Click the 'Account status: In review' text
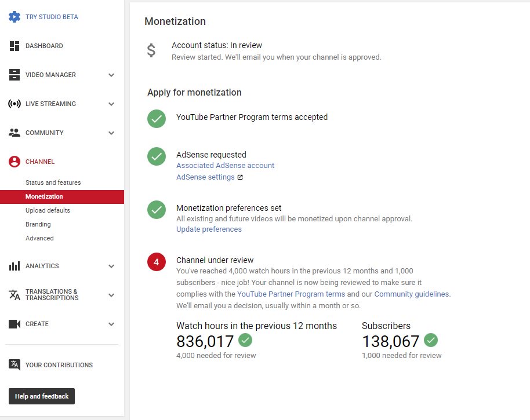Screen dimensions: 530x420 click(x=217, y=45)
